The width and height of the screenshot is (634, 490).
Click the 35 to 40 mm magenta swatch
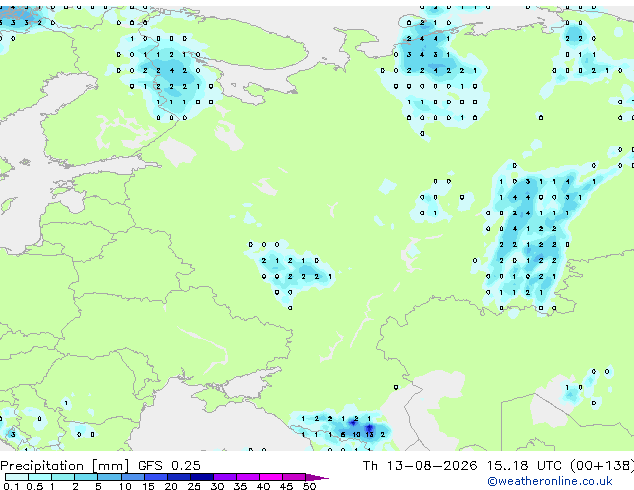click(247, 477)
